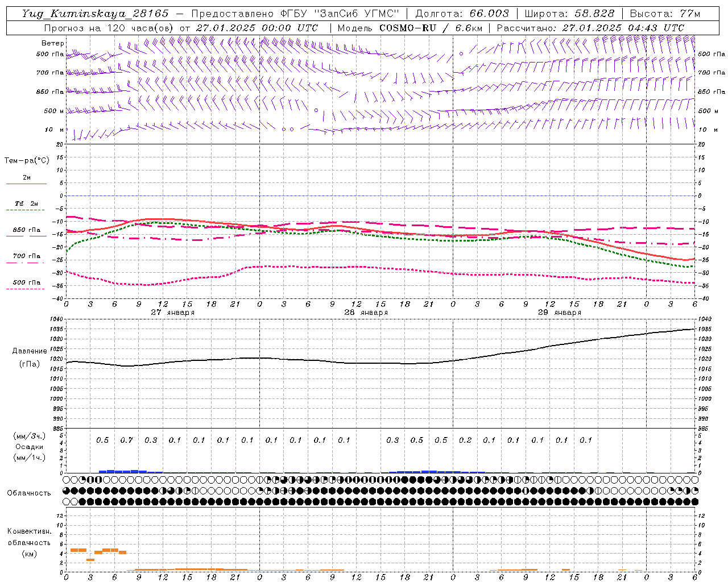Screen dimensions: 728x582
Task: Click '1040' on the left pressure axis
Action: [56, 319]
